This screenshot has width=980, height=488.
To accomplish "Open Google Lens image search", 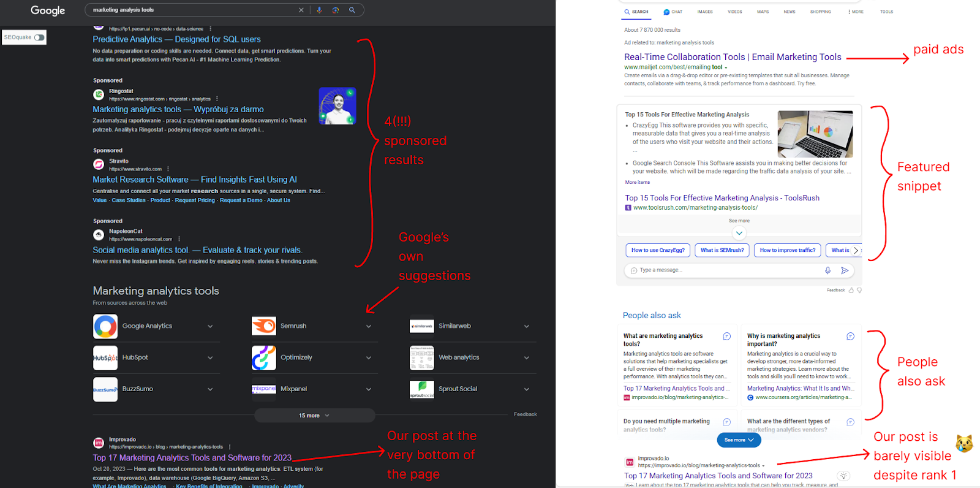I will pos(336,10).
